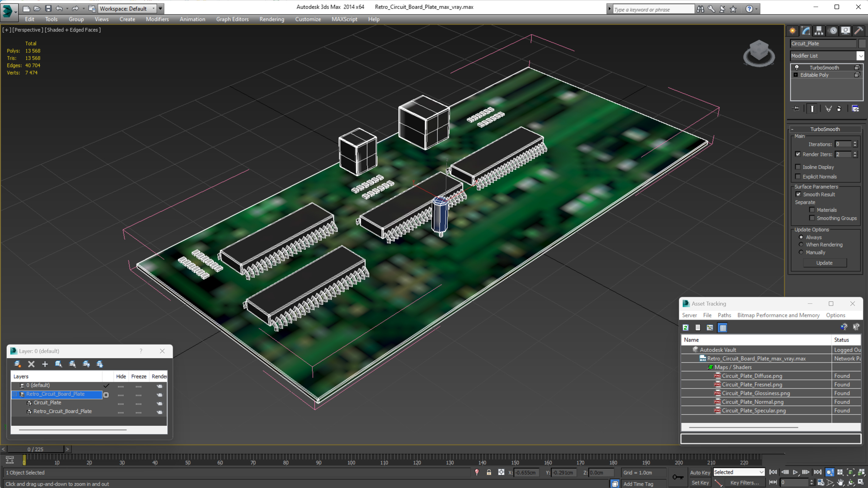Image resolution: width=868 pixels, height=488 pixels.
Task: Click Render Iters spinner arrows
Action: [855, 154]
